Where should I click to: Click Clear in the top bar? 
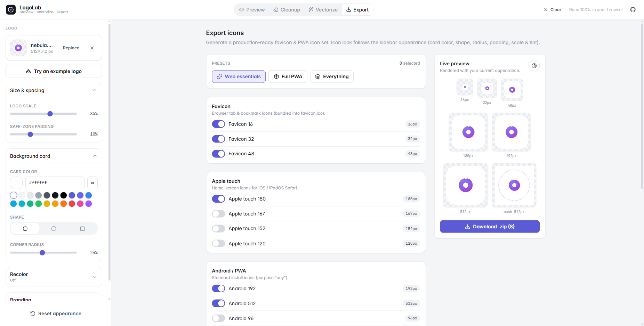tap(553, 10)
